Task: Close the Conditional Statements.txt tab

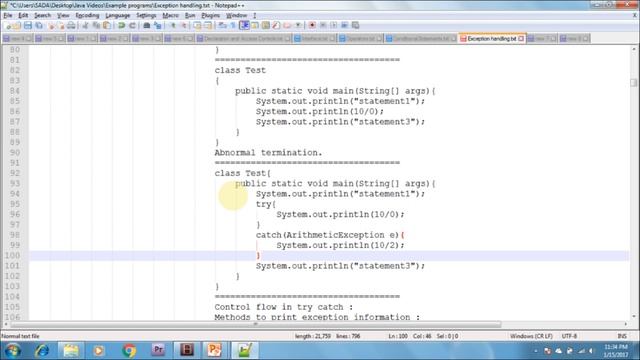Action: click(x=453, y=39)
